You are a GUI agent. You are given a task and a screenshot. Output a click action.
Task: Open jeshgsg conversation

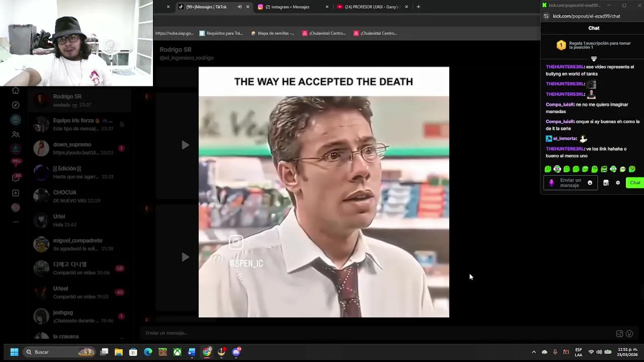coord(80,316)
